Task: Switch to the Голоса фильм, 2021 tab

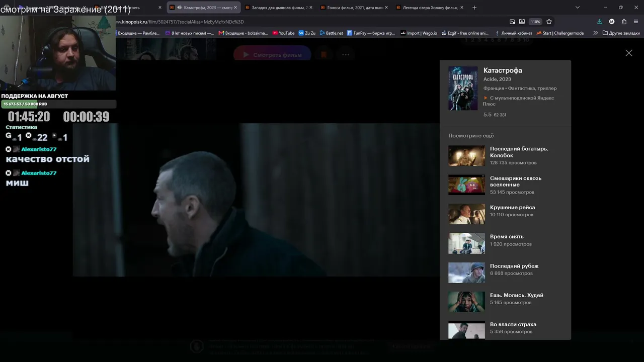Action: tap(354, 8)
